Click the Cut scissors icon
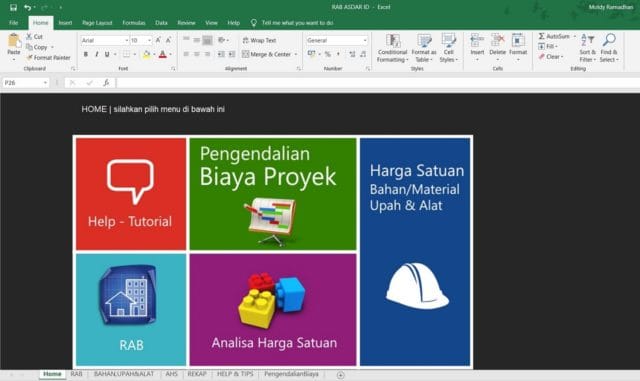Image resolution: width=640 pixels, height=381 pixels. coord(29,36)
